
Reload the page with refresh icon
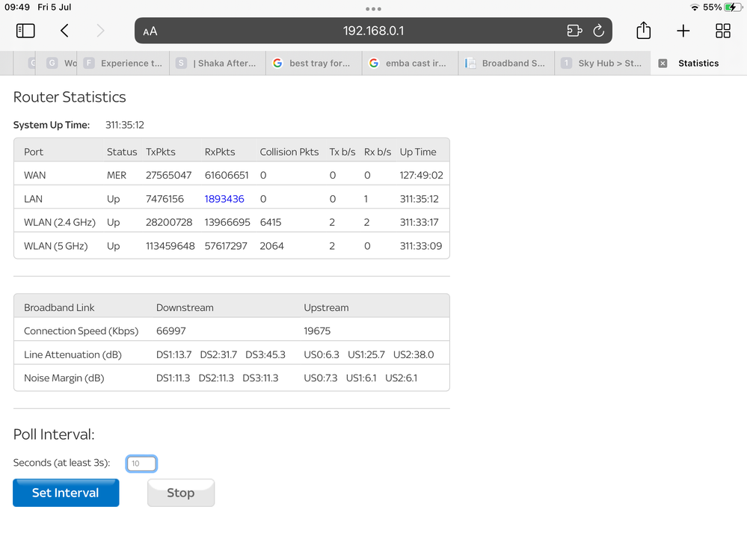tap(598, 31)
